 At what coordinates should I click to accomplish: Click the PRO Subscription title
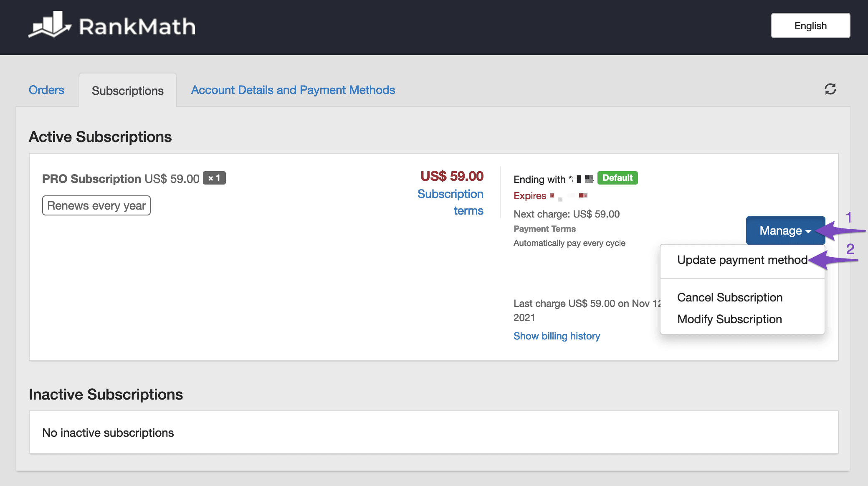(x=91, y=179)
